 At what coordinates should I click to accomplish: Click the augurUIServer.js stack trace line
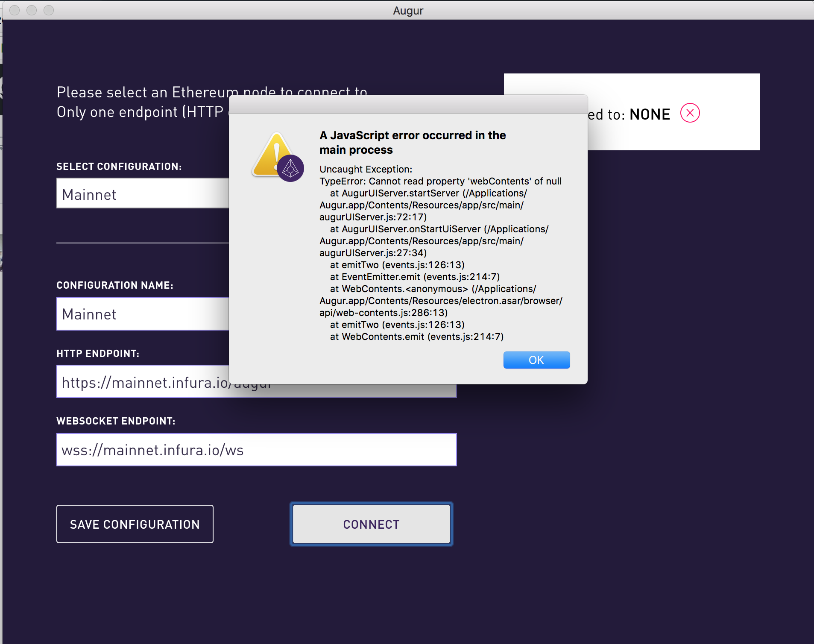tap(373, 217)
